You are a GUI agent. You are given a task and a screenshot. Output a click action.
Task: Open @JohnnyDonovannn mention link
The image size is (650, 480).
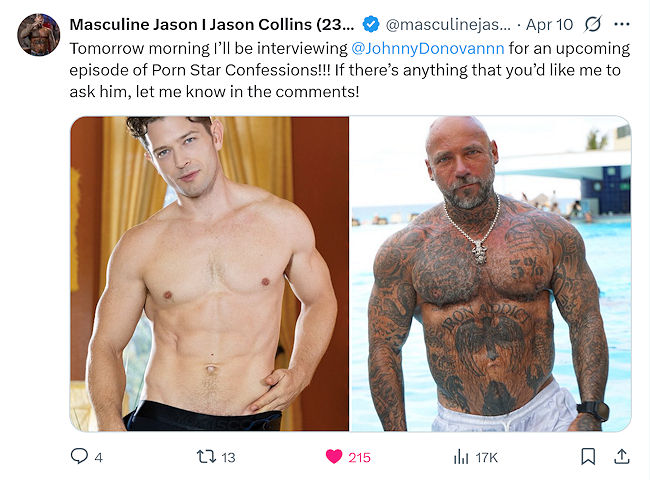click(x=427, y=48)
